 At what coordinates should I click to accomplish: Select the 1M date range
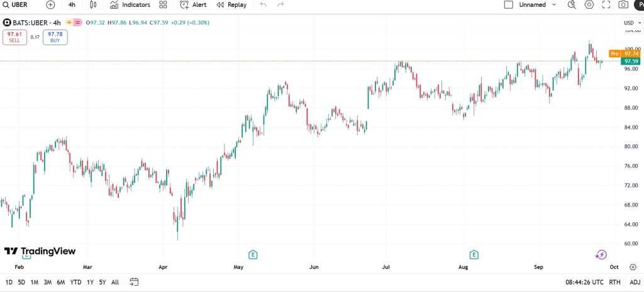35,282
